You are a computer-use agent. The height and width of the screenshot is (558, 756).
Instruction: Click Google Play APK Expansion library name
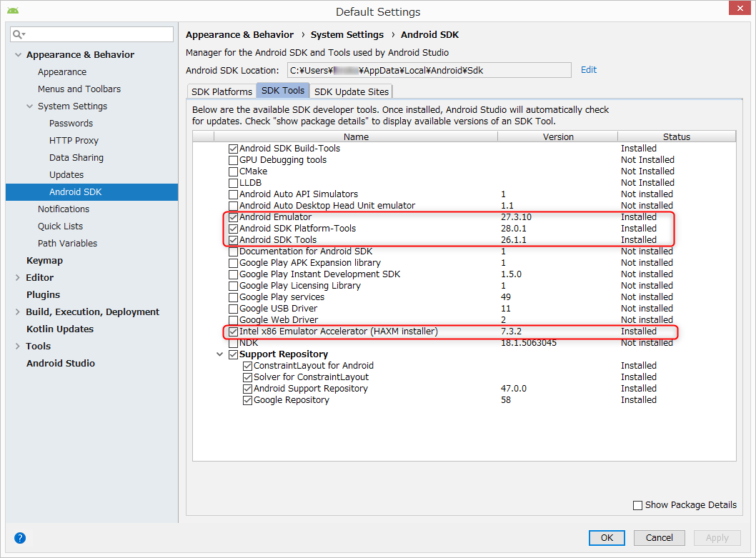pos(310,263)
